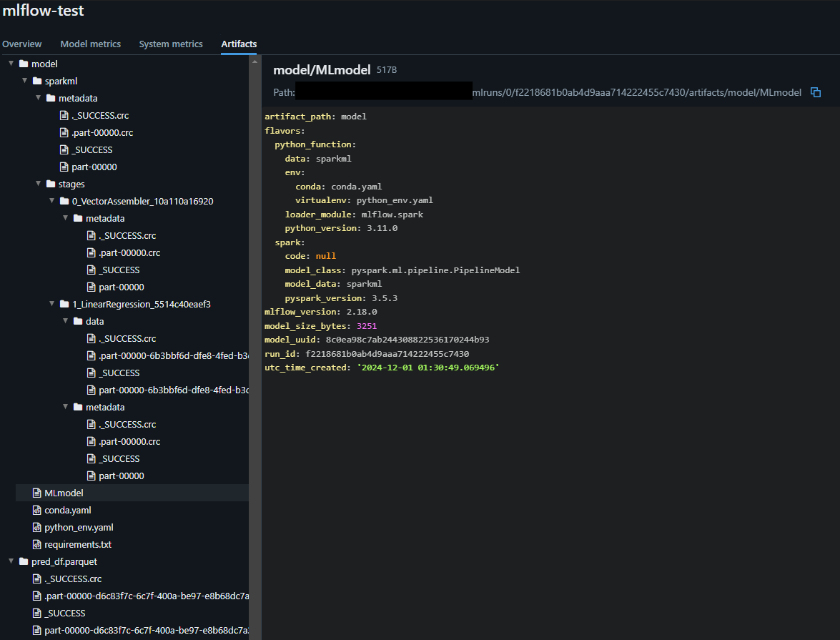This screenshot has width=840, height=640.
Task: Collapse the 1_LinearRegression_5514c40eaef3 folder
Action: click(x=52, y=305)
